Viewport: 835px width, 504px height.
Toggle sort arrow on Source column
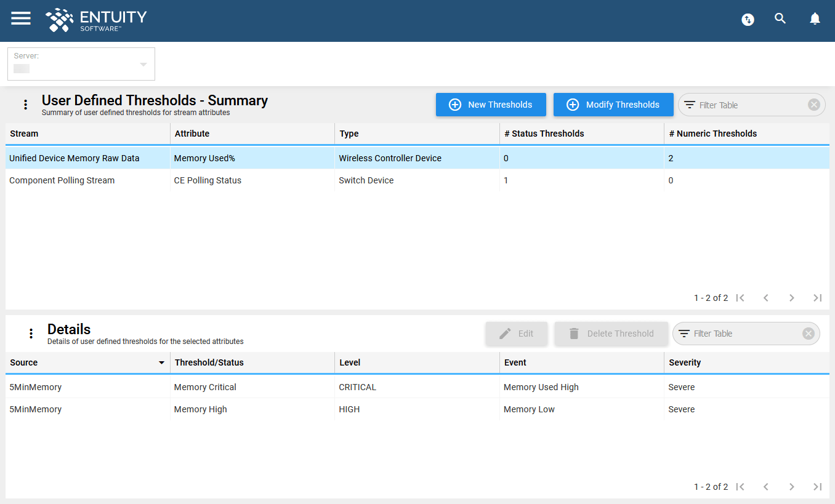click(161, 362)
